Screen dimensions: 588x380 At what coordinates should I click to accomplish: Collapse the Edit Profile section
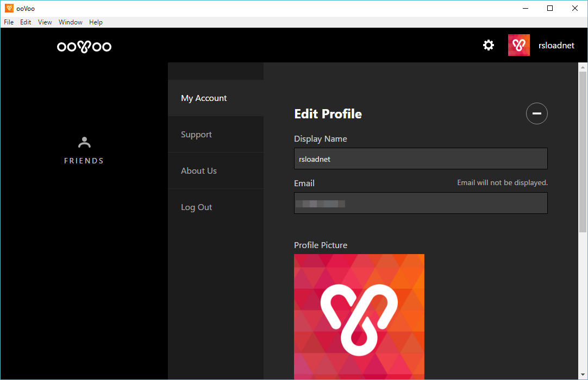(536, 113)
